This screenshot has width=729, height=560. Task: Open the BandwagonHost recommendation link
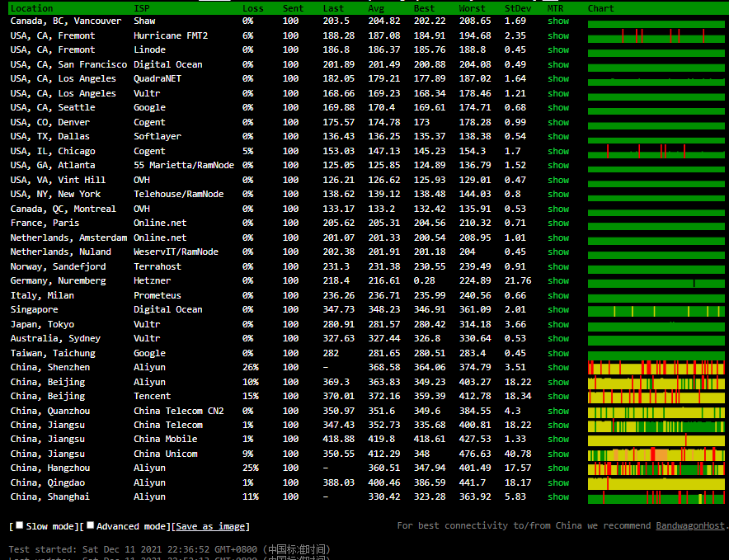point(690,525)
